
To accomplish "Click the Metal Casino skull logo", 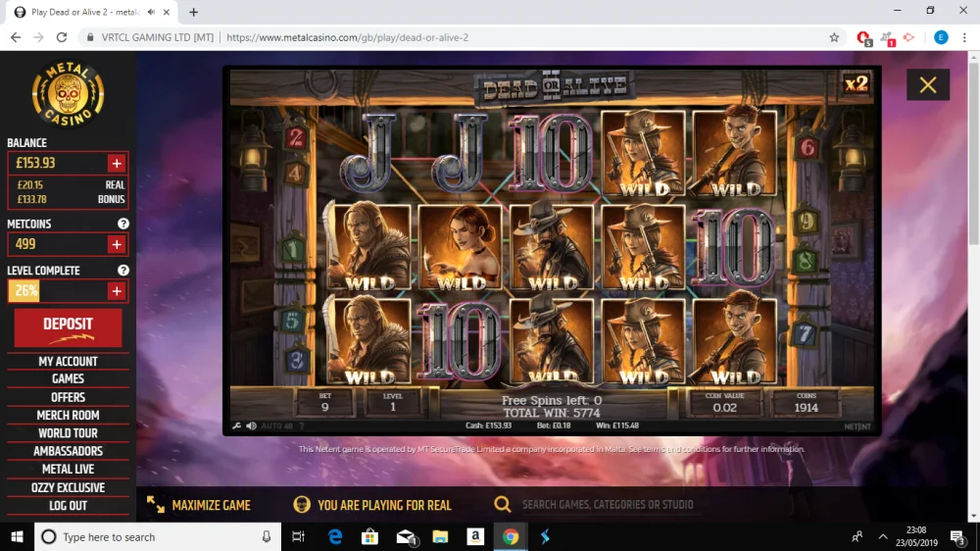I will pos(69,94).
